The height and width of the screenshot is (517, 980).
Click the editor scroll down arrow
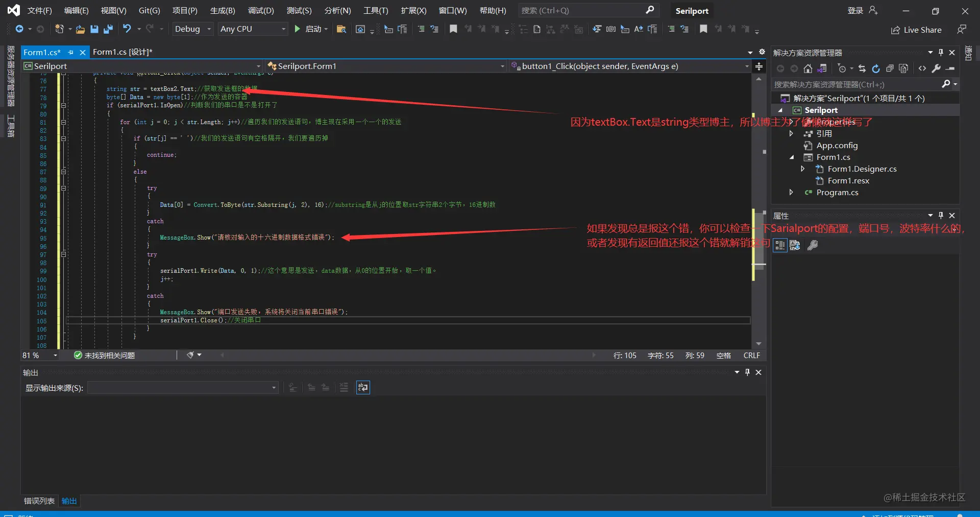pos(758,344)
